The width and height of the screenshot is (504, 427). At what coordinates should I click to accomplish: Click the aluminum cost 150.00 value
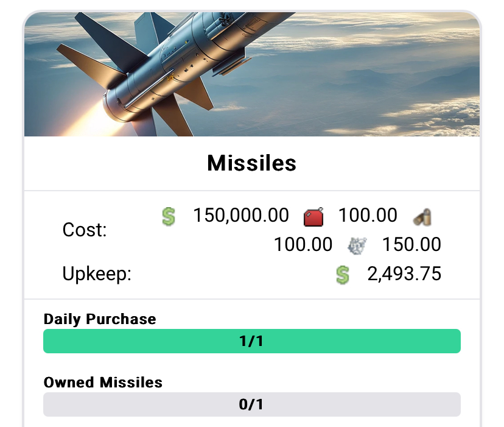click(x=411, y=244)
